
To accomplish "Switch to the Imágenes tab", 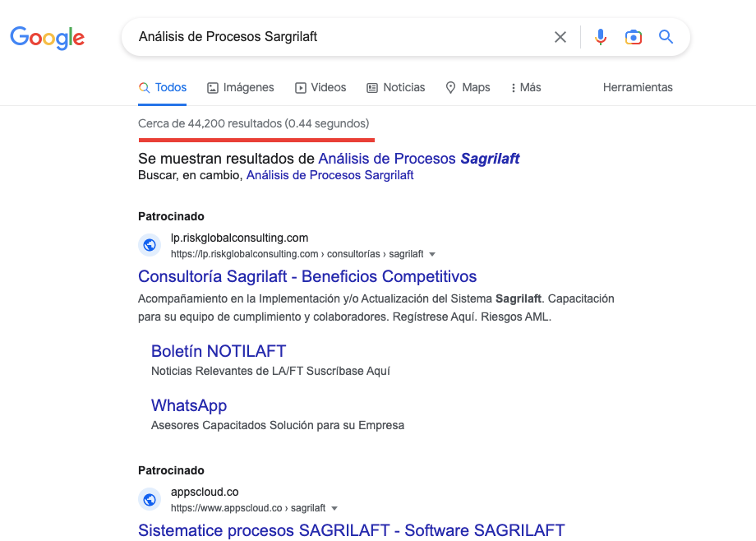I will click(x=241, y=87).
